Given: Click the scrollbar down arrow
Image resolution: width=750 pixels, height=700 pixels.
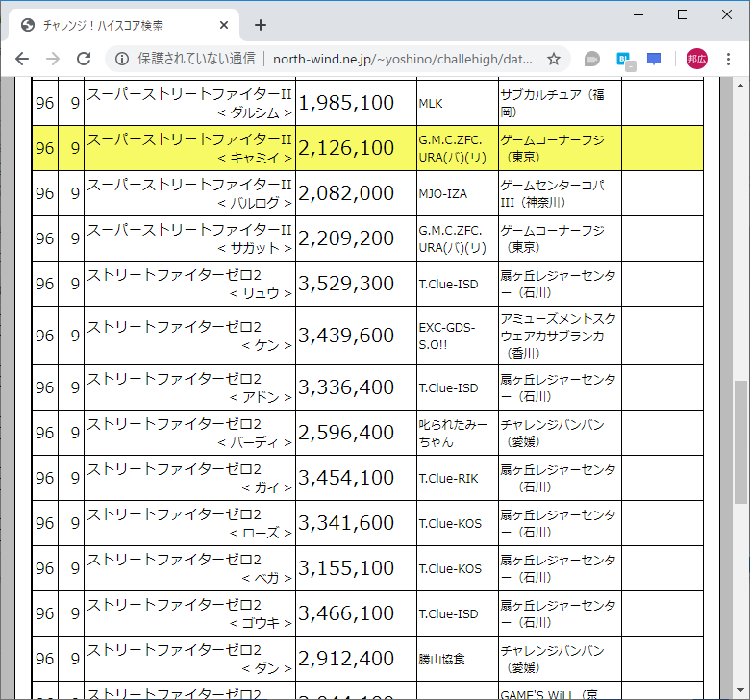Looking at the screenshot, I should point(740,690).
